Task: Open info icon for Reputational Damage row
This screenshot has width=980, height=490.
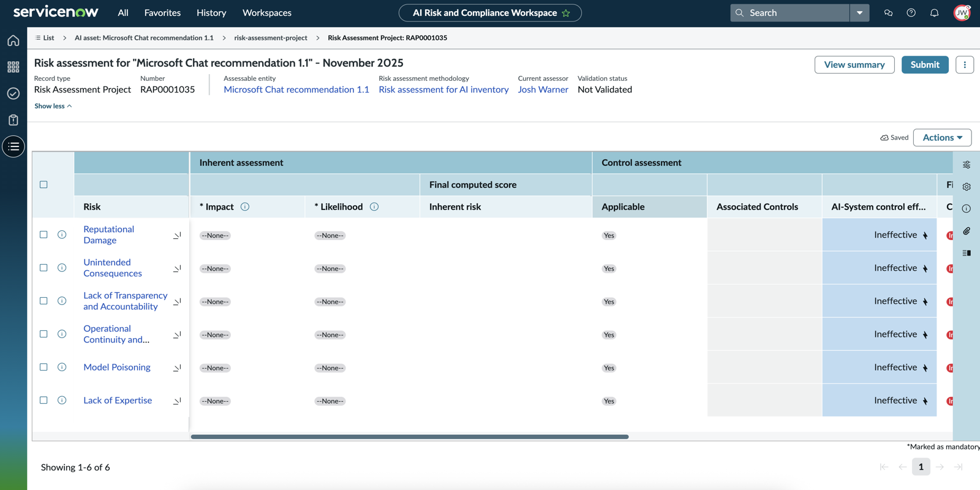Action: (x=62, y=235)
